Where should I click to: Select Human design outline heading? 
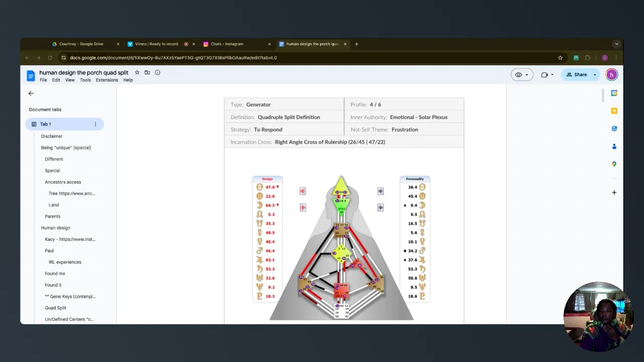coord(55,228)
